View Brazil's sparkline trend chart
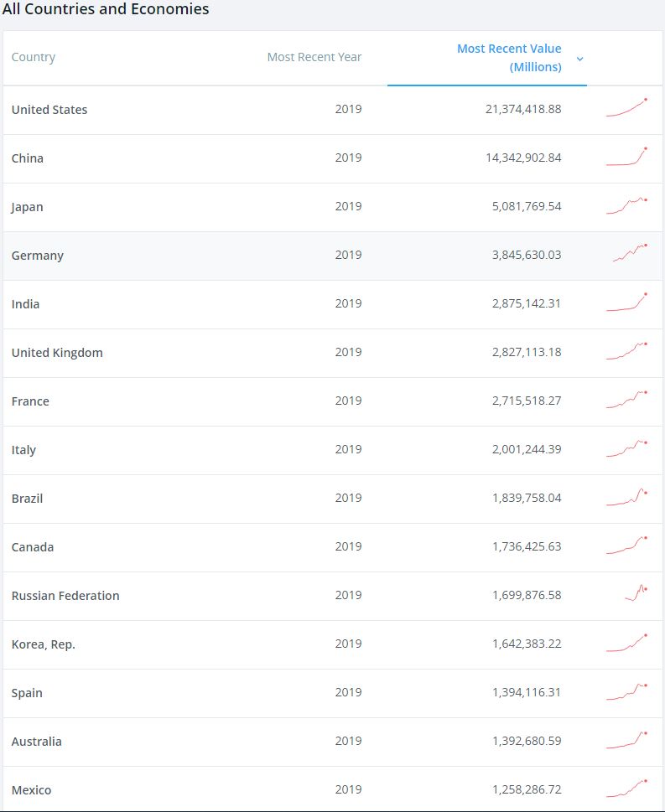 626,497
